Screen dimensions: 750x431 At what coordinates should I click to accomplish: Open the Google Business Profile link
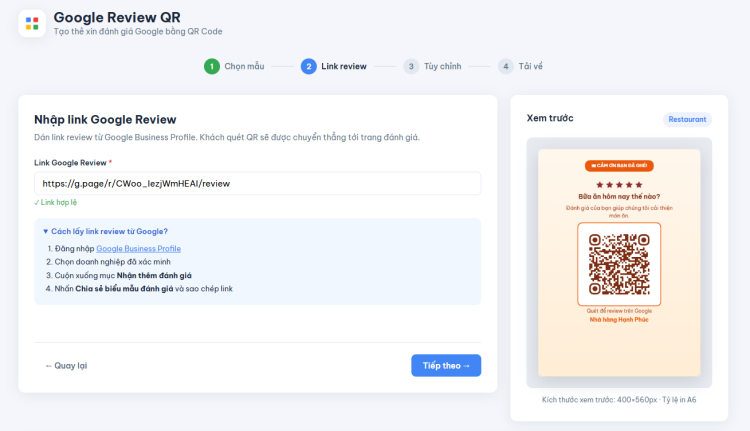point(138,249)
